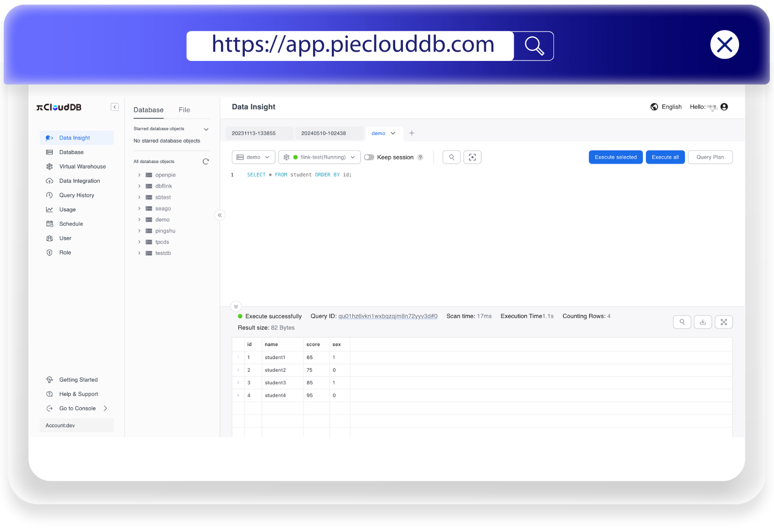Search within the SQL editor
Screen dimensions: 774x532
pos(451,157)
